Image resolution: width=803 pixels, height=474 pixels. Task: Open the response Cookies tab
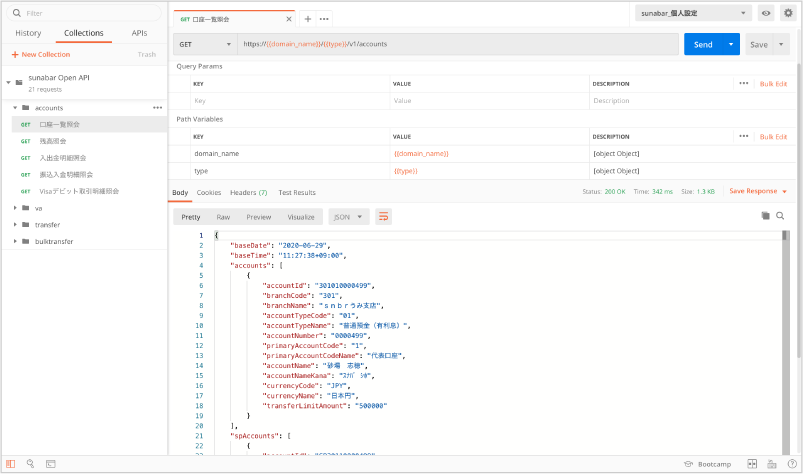click(209, 192)
